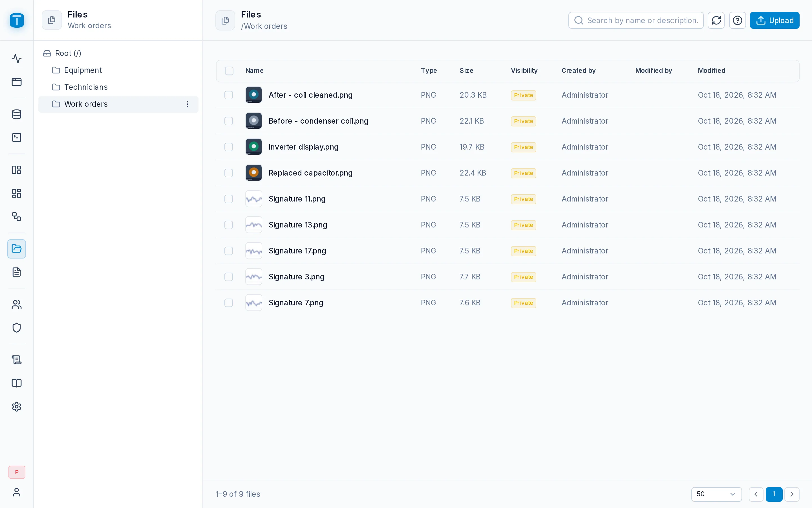Open the page size dropdown showing 50
812x508 pixels.
pyautogui.click(x=716, y=494)
